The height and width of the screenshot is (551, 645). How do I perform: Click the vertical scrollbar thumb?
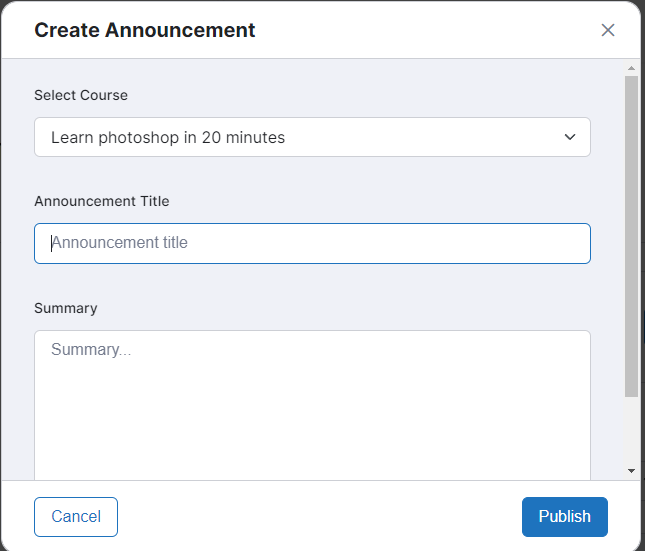[x=631, y=235]
